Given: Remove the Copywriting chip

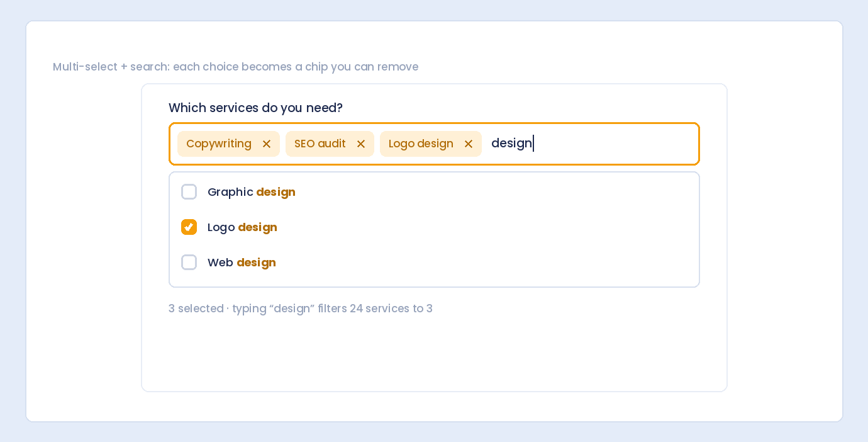Looking at the screenshot, I should 267,144.
